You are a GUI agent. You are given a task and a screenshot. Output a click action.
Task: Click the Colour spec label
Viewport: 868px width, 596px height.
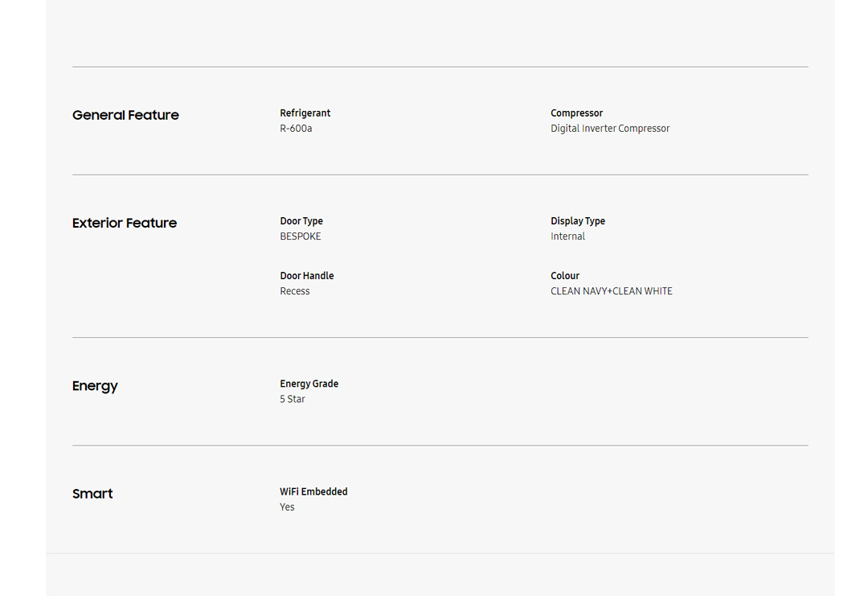pyautogui.click(x=565, y=276)
